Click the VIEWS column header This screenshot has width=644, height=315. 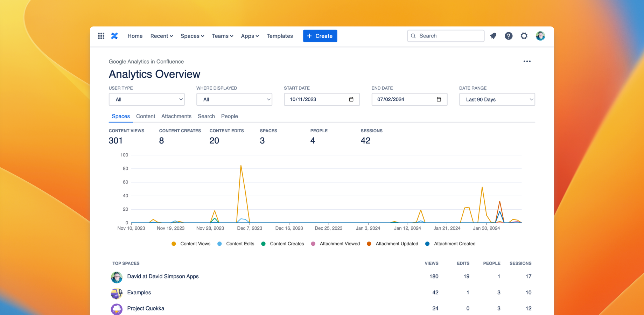click(431, 263)
